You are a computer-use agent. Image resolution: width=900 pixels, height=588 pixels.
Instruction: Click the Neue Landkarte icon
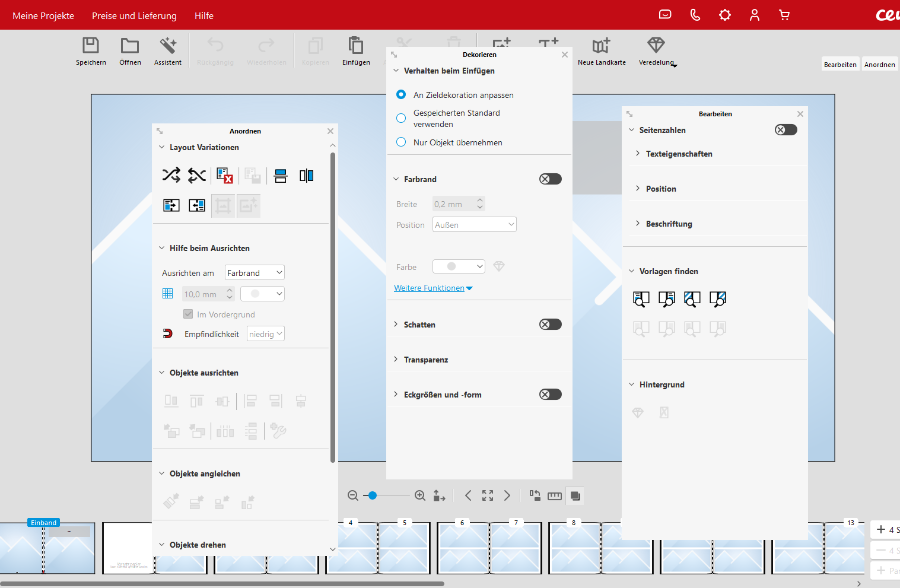pos(601,46)
